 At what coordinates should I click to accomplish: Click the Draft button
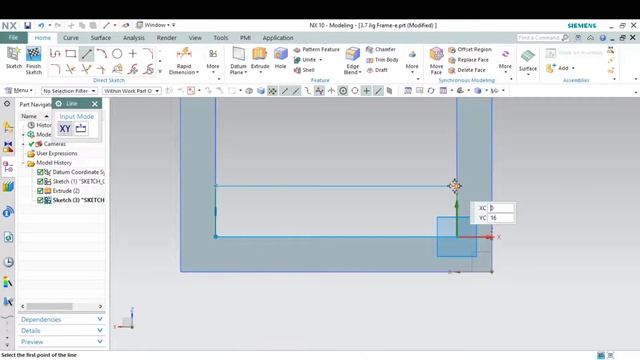point(377,70)
